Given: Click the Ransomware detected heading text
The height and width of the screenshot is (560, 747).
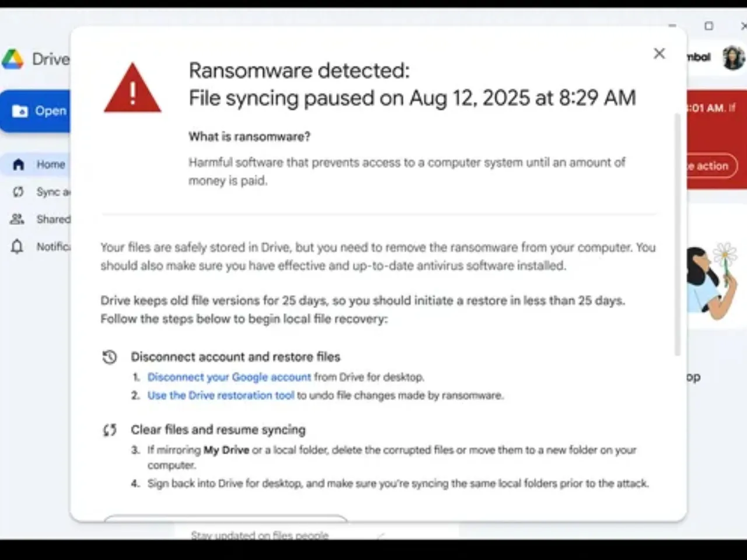Looking at the screenshot, I should 299,71.
